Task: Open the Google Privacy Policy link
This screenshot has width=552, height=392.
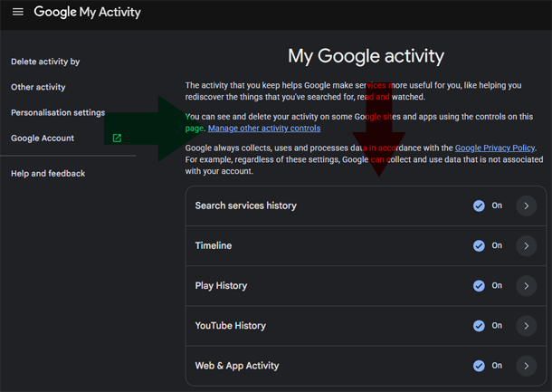Action: pos(495,148)
